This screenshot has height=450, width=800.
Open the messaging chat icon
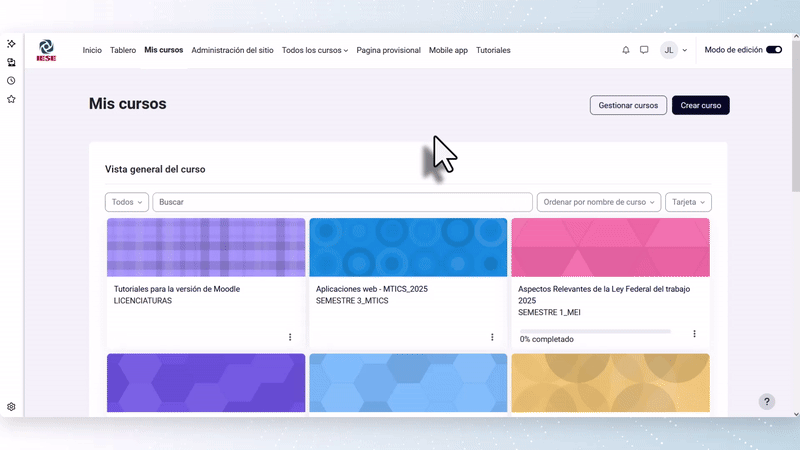[x=644, y=50]
